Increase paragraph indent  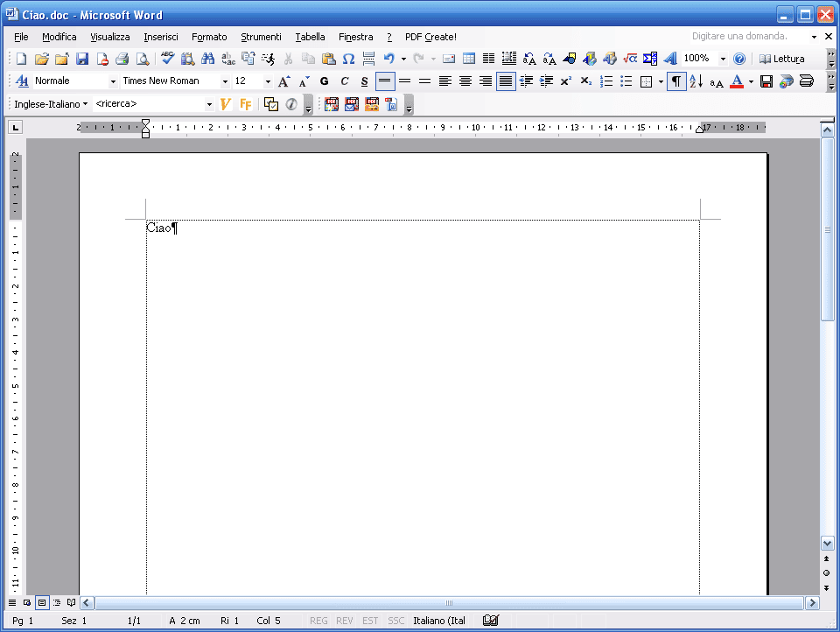pyautogui.click(x=546, y=81)
